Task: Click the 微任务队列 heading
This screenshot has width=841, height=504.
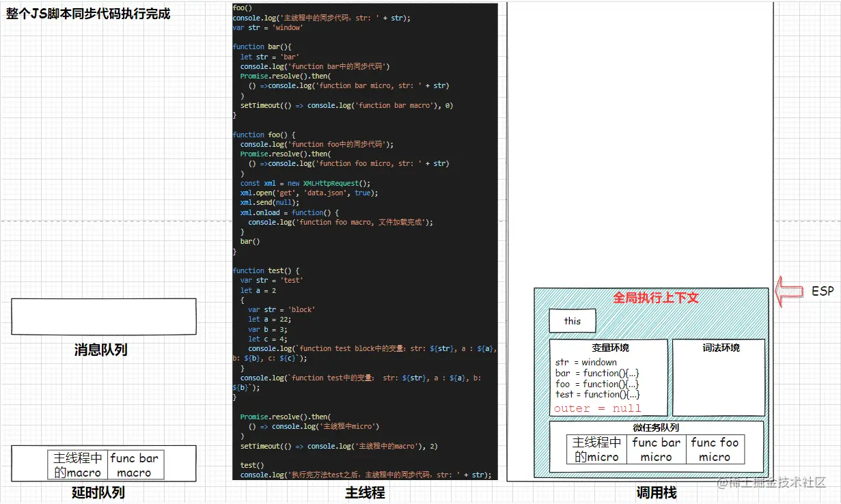Action: pos(656,428)
